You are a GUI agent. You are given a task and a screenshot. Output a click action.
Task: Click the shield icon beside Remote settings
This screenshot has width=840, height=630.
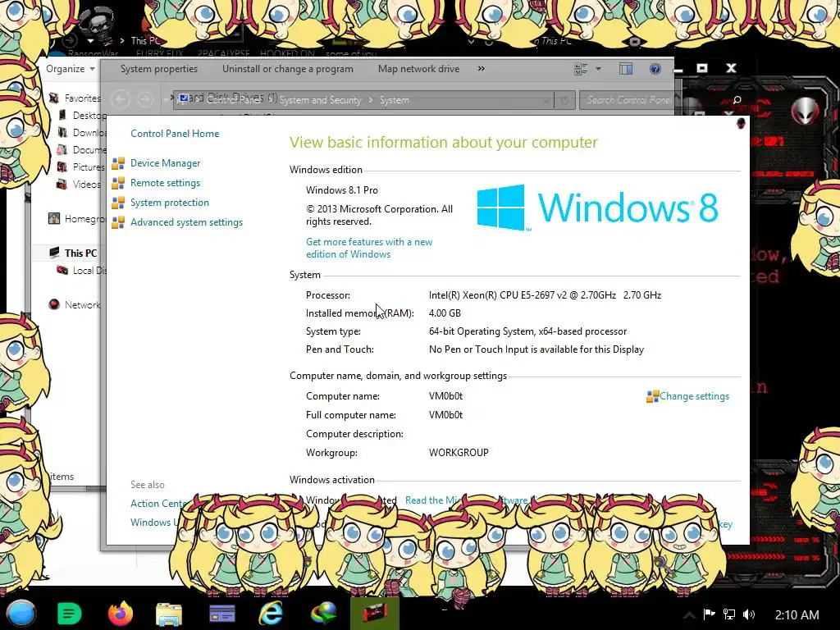click(118, 183)
